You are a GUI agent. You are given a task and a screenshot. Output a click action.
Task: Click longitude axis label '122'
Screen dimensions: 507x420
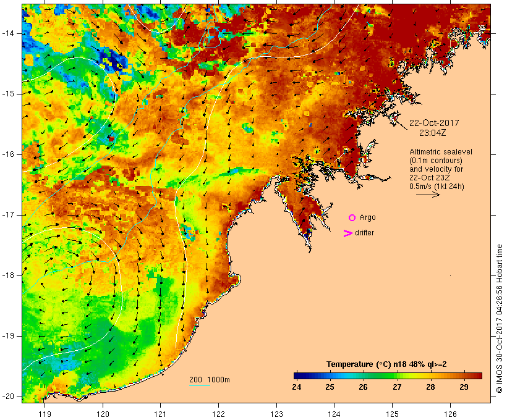point(219,414)
